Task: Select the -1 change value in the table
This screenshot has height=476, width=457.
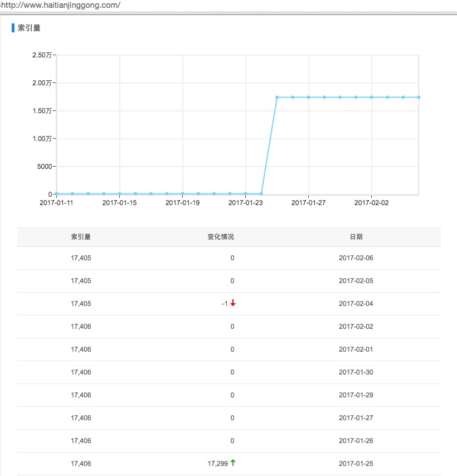Action: [x=224, y=304]
